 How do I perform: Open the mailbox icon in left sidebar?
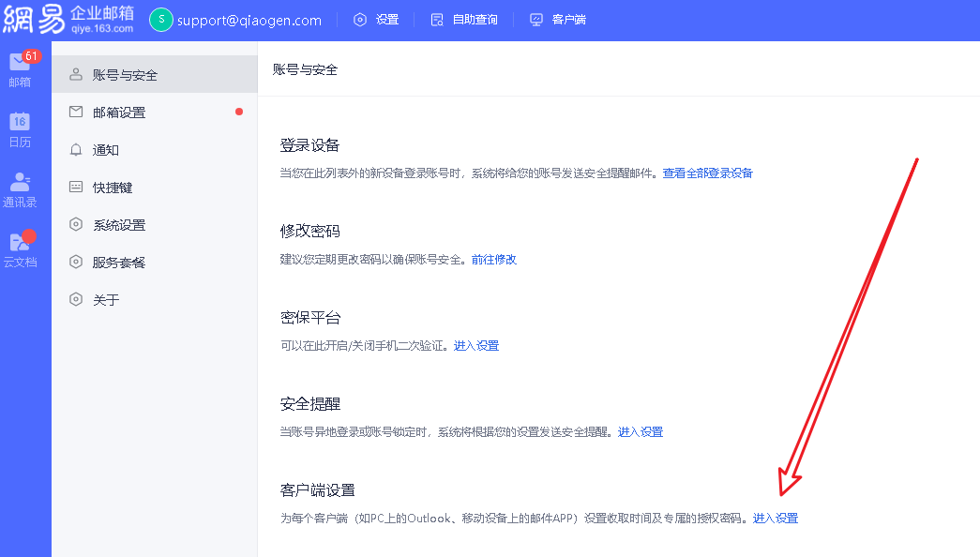20,64
